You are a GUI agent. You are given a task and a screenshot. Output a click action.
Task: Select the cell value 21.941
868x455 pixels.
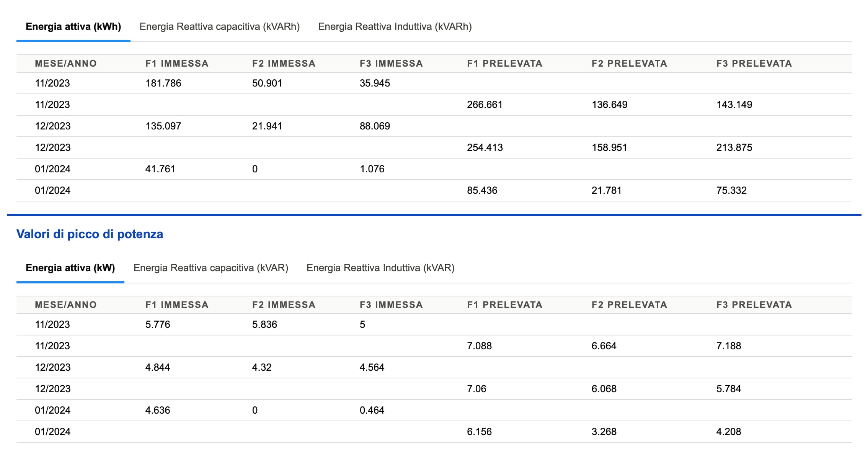tap(267, 126)
